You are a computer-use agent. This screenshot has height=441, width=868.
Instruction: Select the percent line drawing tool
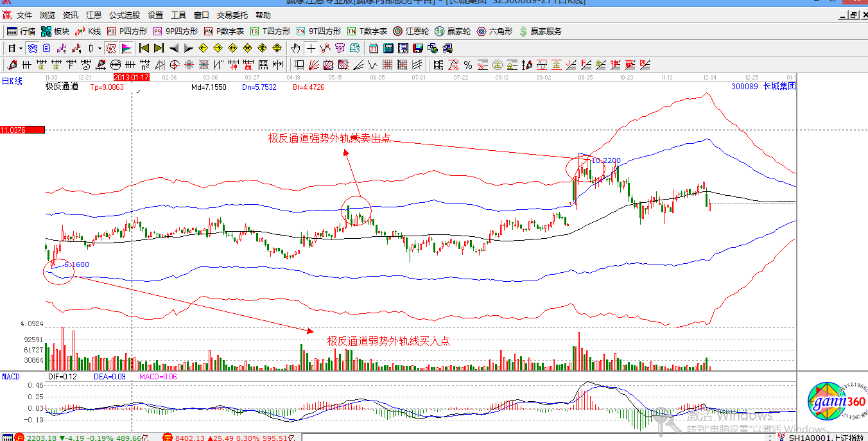468,65
